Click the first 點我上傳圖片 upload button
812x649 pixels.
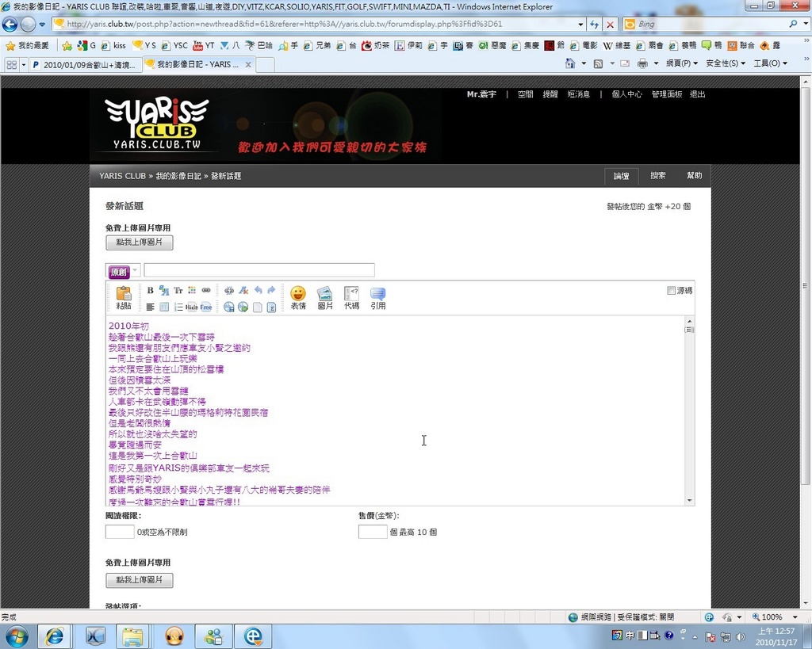tap(140, 242)
